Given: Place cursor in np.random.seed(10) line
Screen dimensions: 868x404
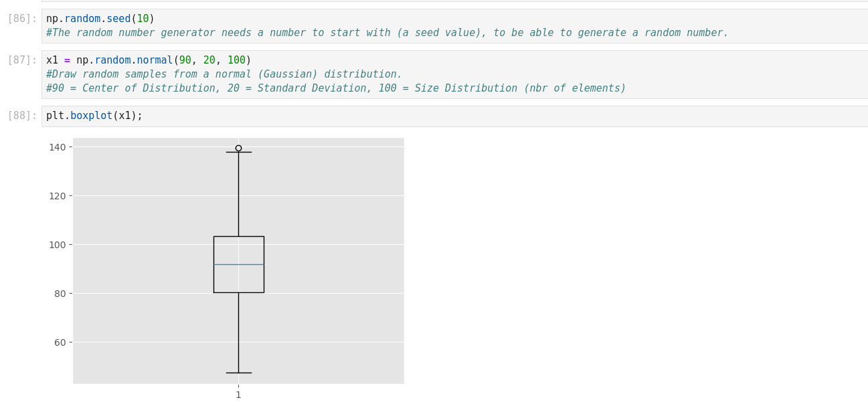Looking at the screenshot, I should coord(100,19).
